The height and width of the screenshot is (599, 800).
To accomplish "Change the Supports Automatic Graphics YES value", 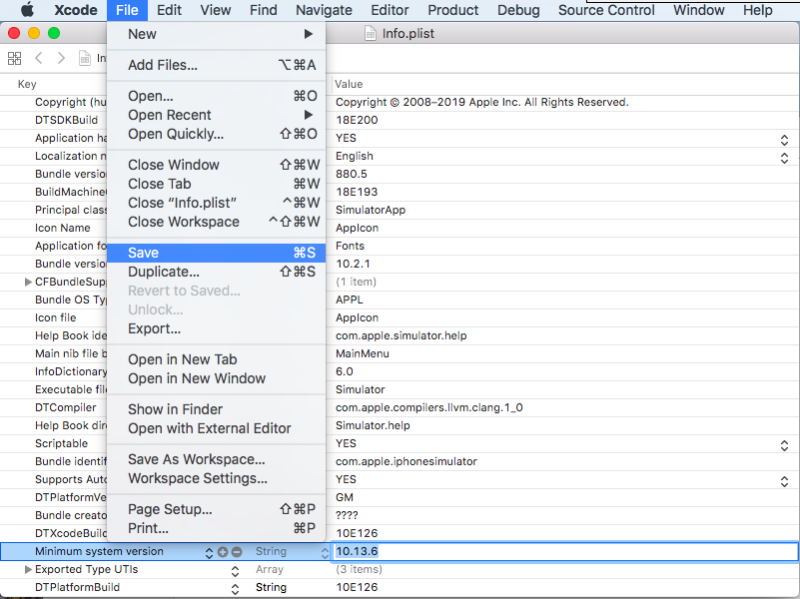I will tap(784, 481).
